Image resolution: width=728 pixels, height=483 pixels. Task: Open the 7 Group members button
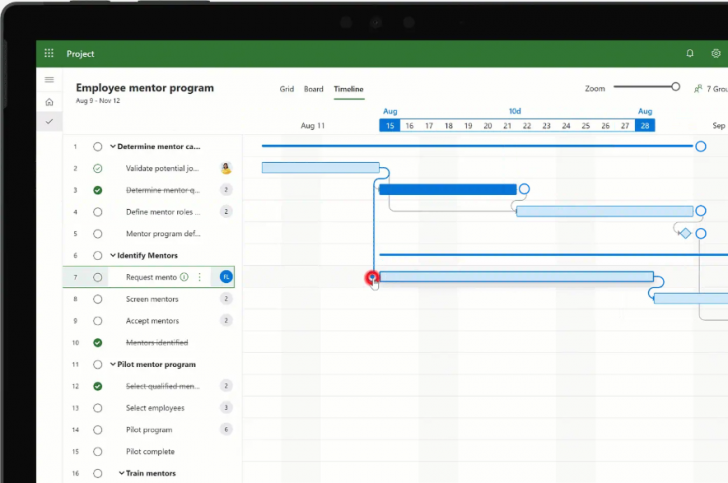click(710, 89)
